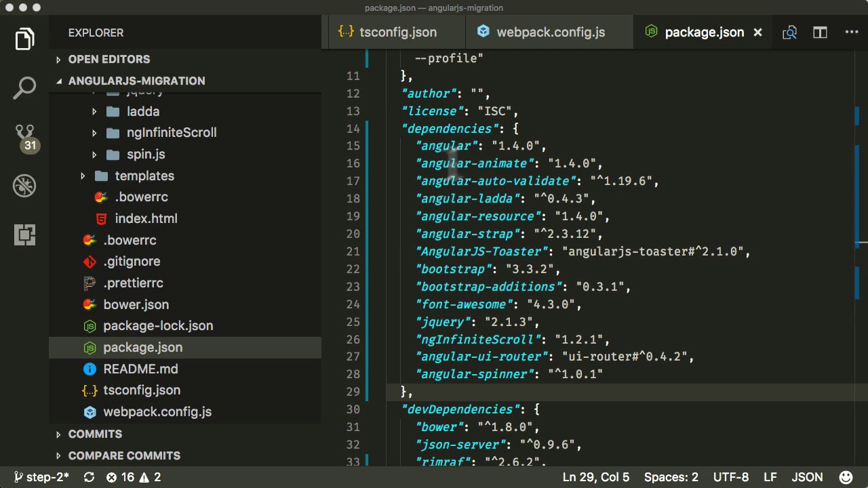Click the sync changes icon in status bar

click(x=89, y=477)
